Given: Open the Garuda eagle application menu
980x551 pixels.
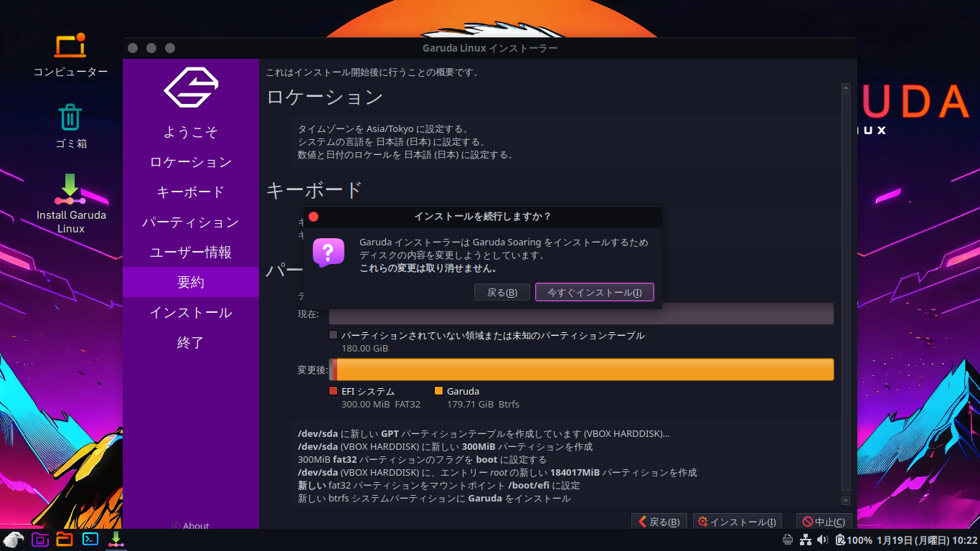Looking at the screenshot, I should [13, 539].
